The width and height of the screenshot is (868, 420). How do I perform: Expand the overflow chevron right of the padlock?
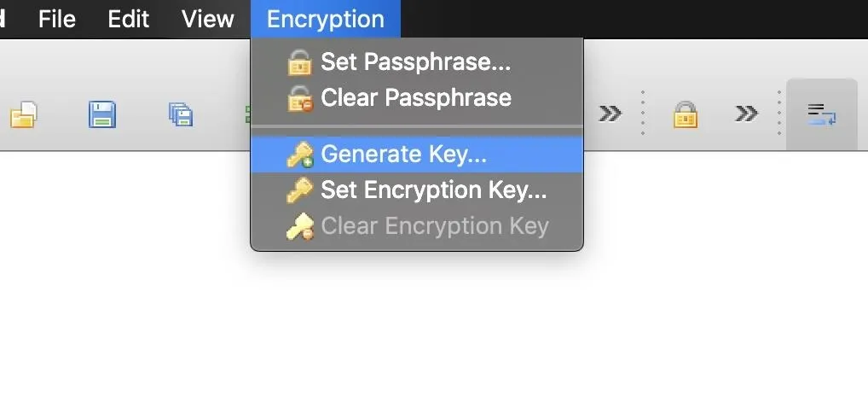pos(746,114)
